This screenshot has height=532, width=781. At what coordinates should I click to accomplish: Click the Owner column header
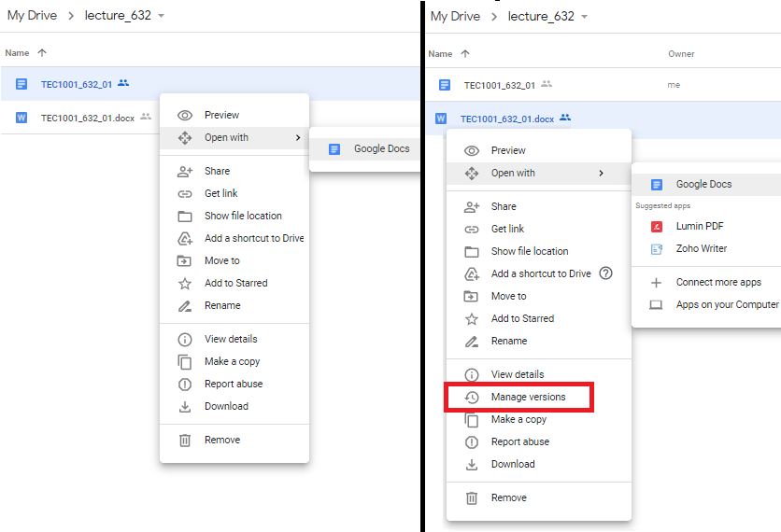[681, 54]
